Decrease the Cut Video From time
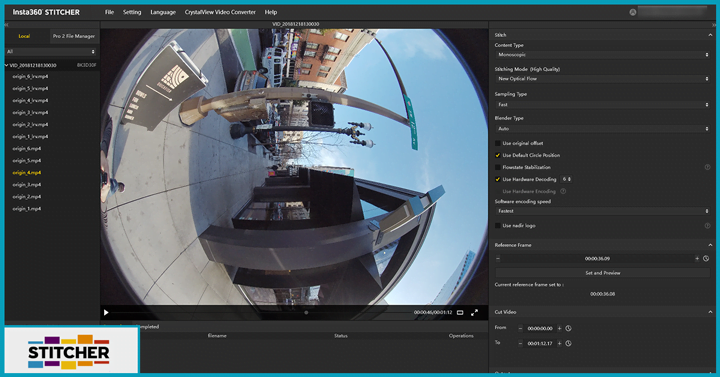 520,328
